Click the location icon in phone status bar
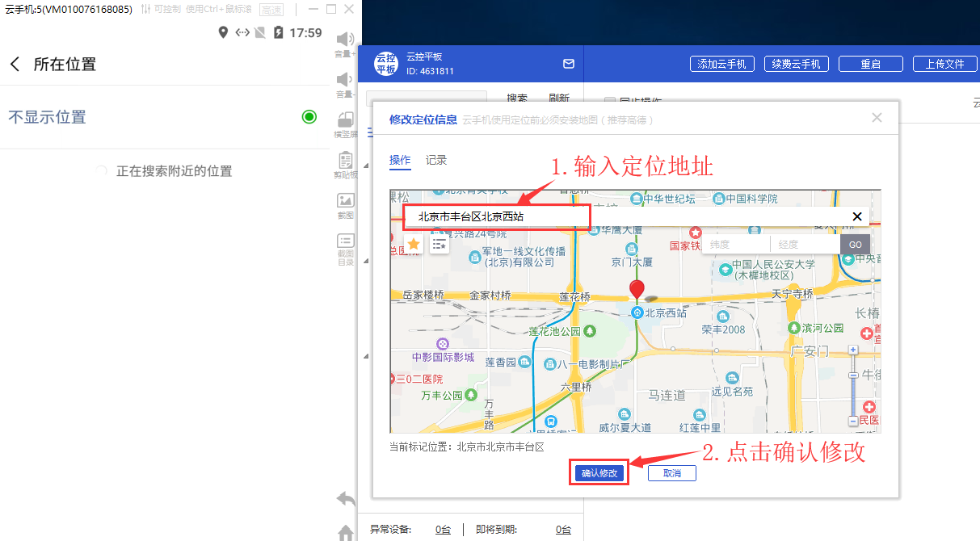The height and width of the screenshot is (541, 980). (x=224, y=33)
